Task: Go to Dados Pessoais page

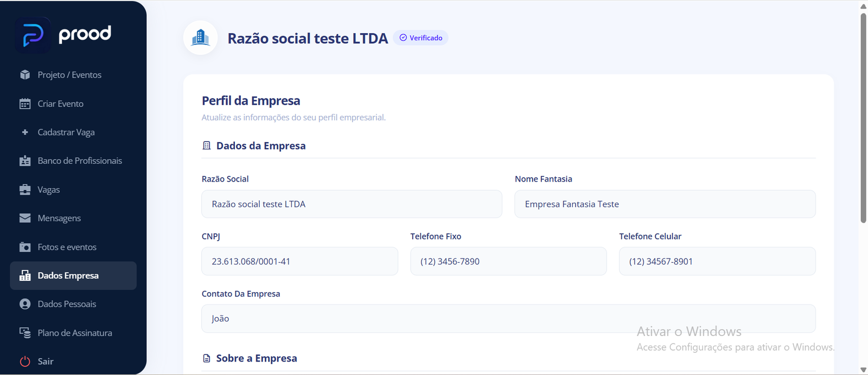Action: click(x=73, y=304)
